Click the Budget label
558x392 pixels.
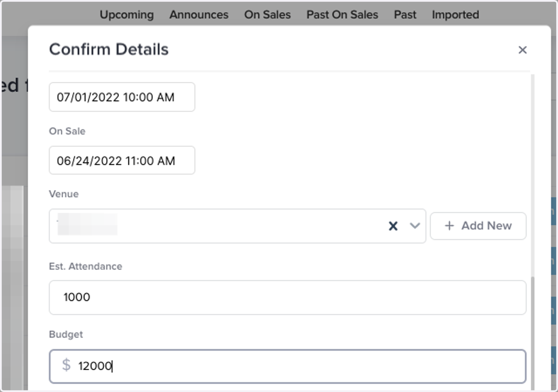[66, 334]
